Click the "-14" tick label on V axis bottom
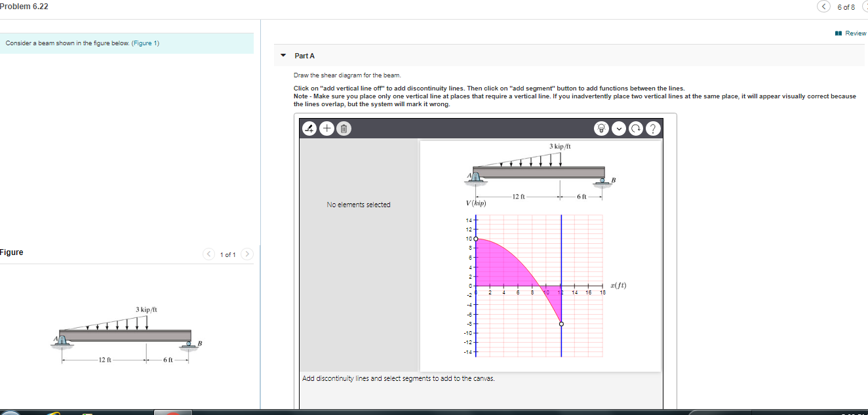The width and height of the screenshot is (868, 415). click(467, 352)
